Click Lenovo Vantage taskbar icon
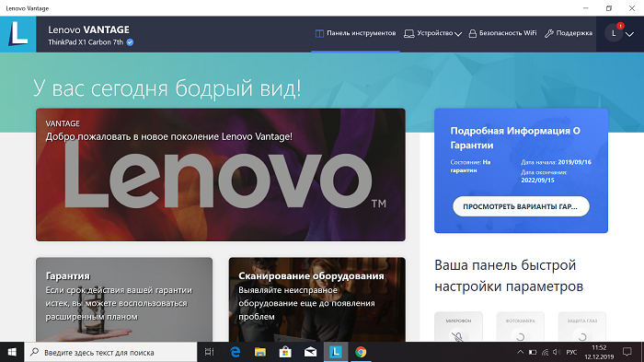Screen dimensions: 644x362 336,352
